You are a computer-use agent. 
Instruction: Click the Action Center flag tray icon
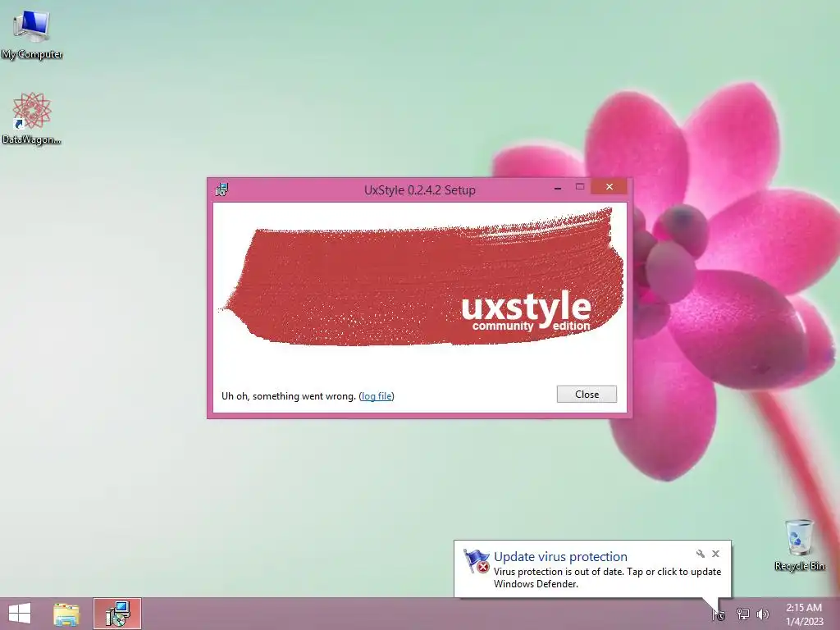click(719, 614)
